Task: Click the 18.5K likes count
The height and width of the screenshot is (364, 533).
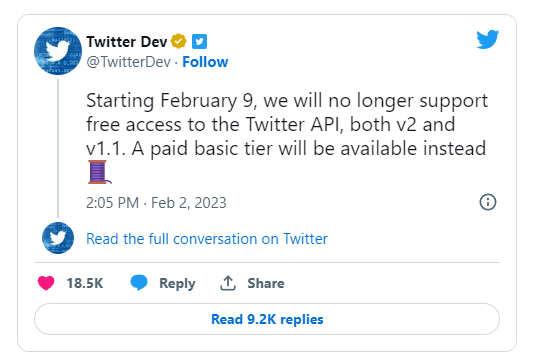Action: click(85, 283)
